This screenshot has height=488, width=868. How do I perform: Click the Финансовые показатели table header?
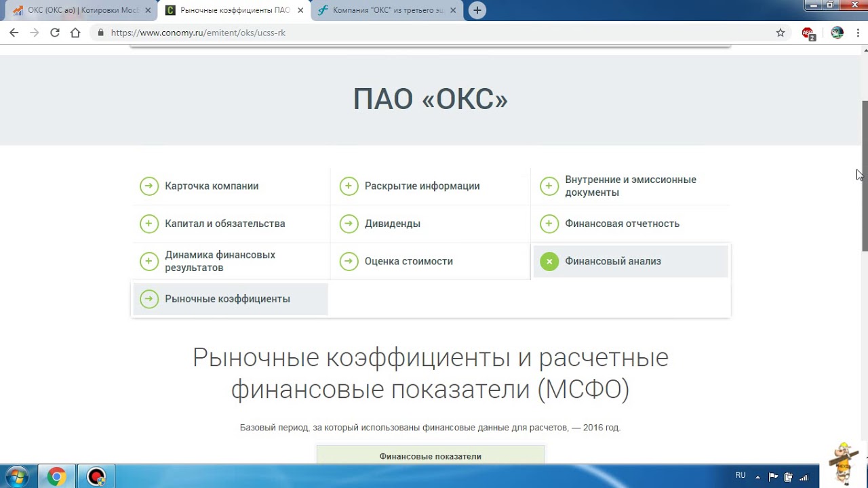point(431,455)
